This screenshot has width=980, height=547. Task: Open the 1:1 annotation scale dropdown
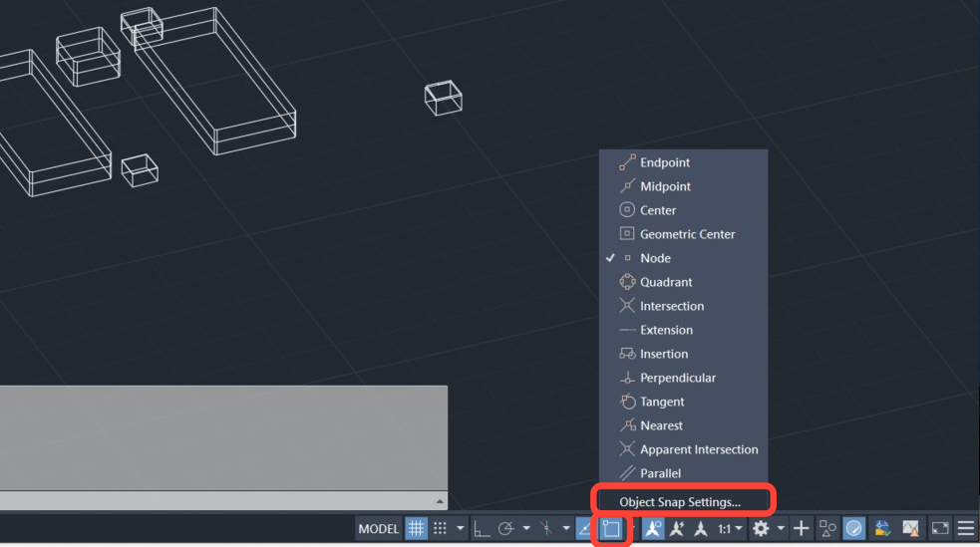pyautogui.click(x=730, y=529)
